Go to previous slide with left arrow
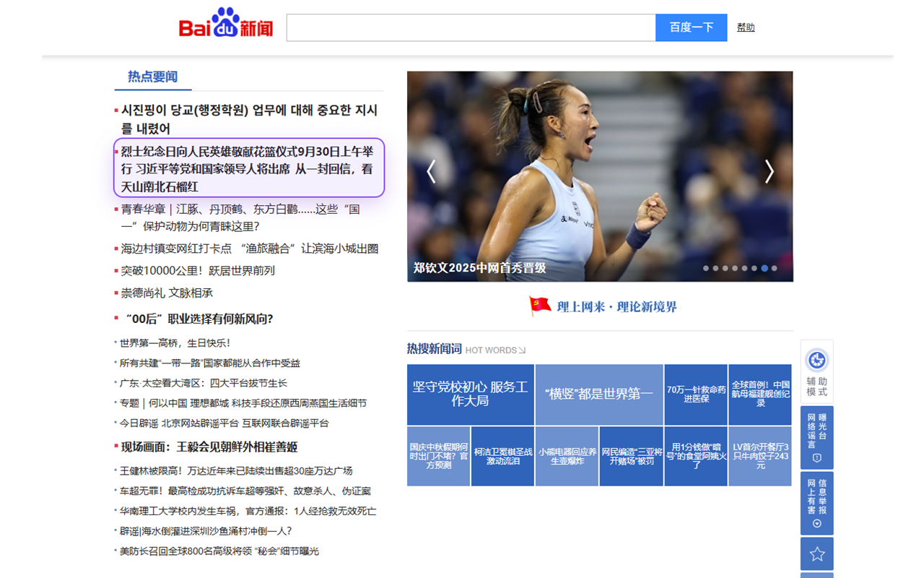Image resolution: width=924 pixels, height=578 pixels. (431, 172)
